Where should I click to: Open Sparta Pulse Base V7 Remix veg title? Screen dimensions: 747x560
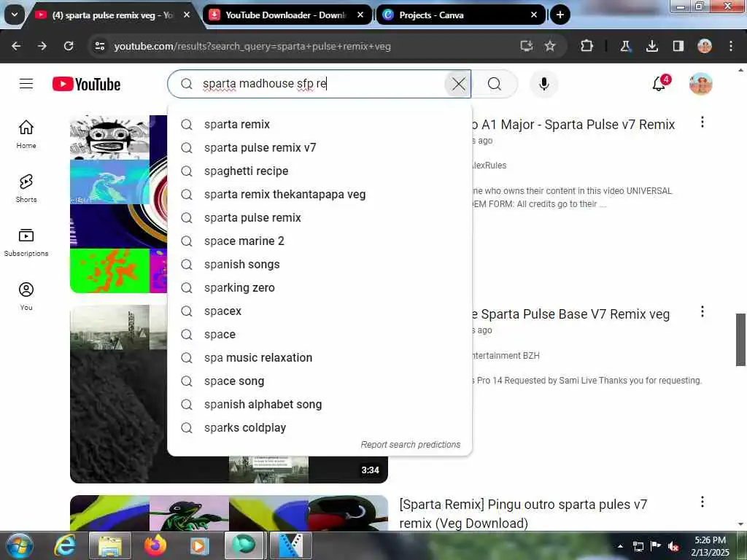pos(570,314)
